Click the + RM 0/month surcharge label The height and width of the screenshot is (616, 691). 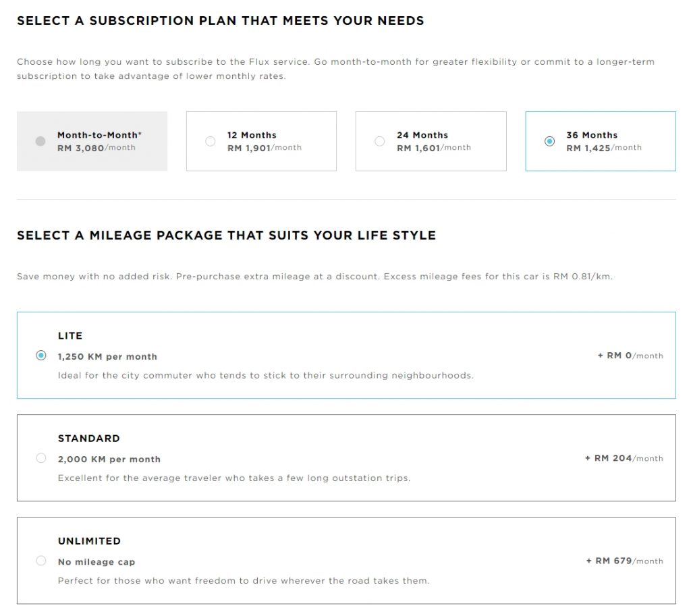[x=630, y=356]
